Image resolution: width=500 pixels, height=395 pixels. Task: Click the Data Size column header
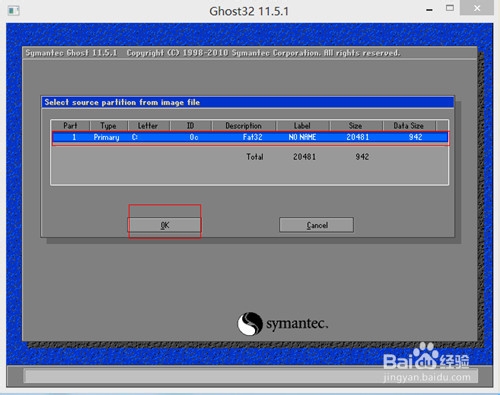tap(409, 126)
